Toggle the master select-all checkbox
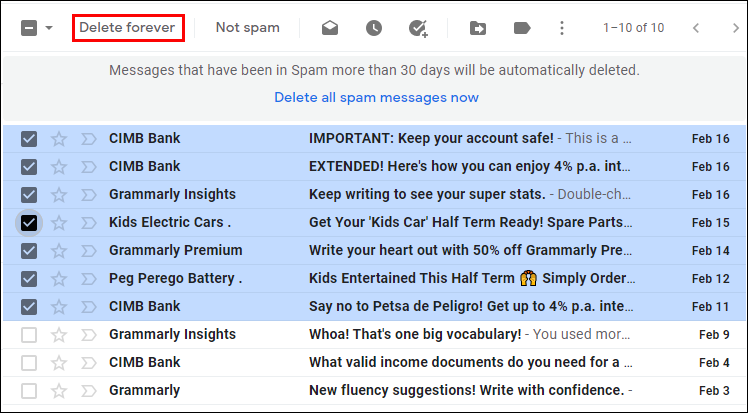 (29, 28)
